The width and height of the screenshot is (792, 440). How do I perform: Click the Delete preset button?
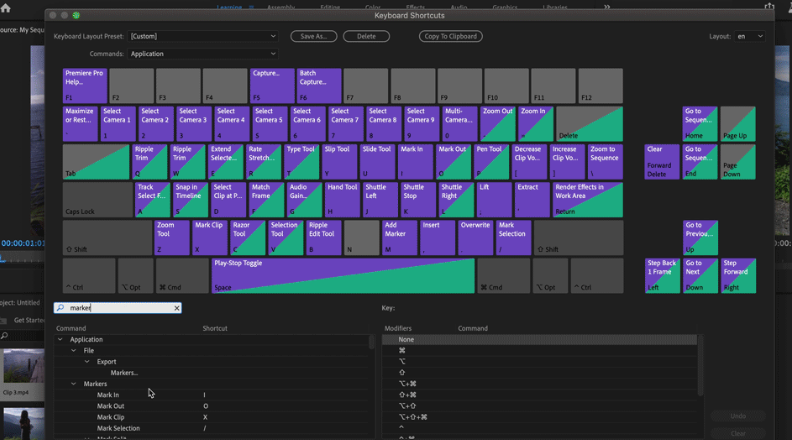(x=366, y=36)
